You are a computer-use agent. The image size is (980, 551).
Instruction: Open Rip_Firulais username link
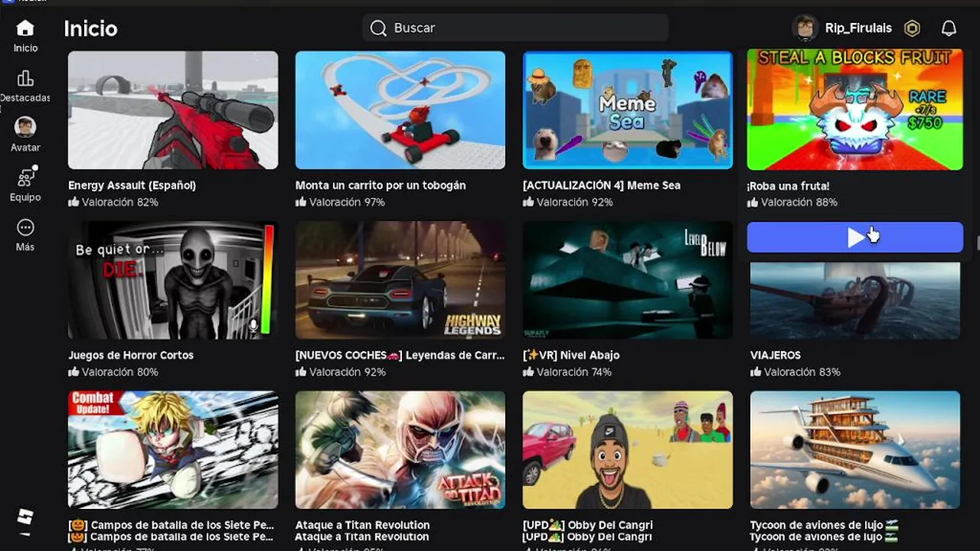coord(858,28)
